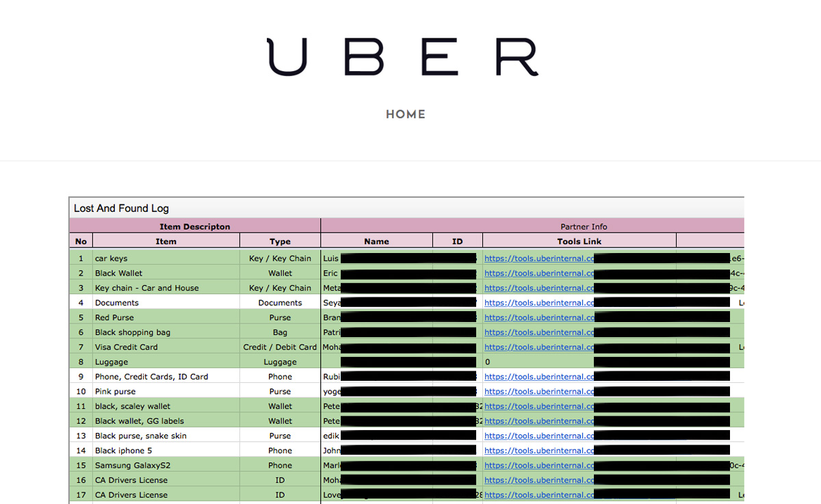Open tools link for 'Key chain - Car and House'
821x504 pixels.
click(x=539, y=288)
